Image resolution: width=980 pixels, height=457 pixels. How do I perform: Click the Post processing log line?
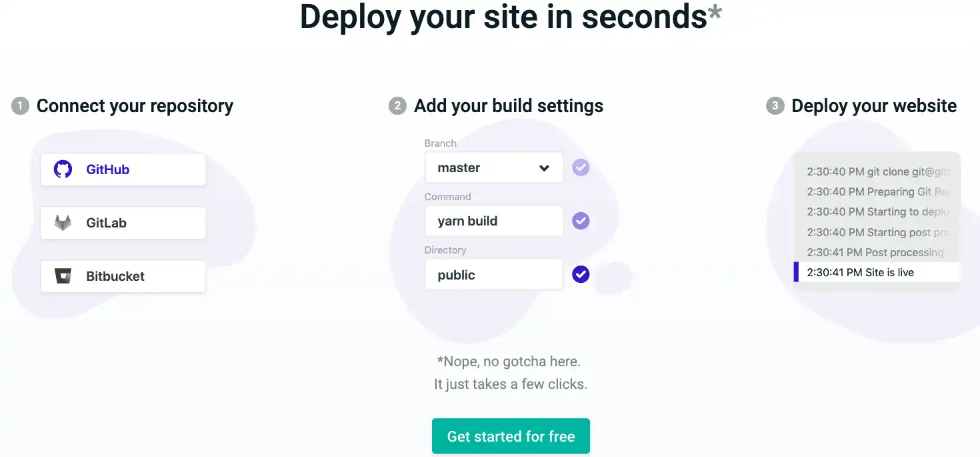point(875,252)
